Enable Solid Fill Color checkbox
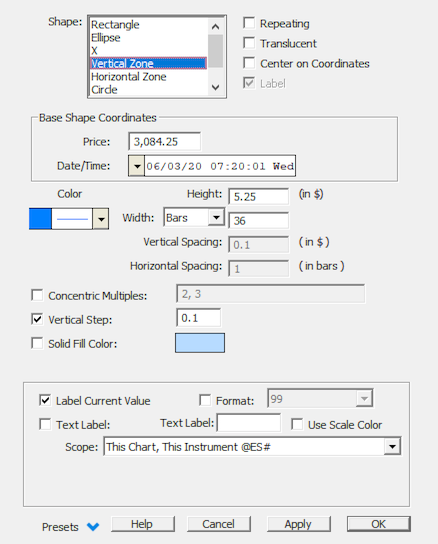 click(x=37, y=343)
